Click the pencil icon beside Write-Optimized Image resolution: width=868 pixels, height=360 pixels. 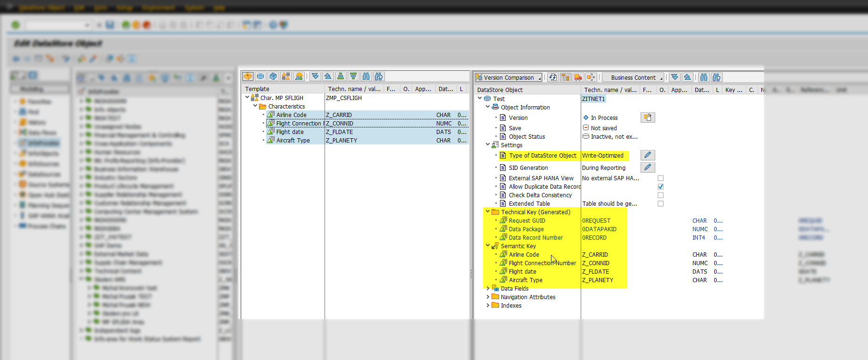click(x=648, y=155)
